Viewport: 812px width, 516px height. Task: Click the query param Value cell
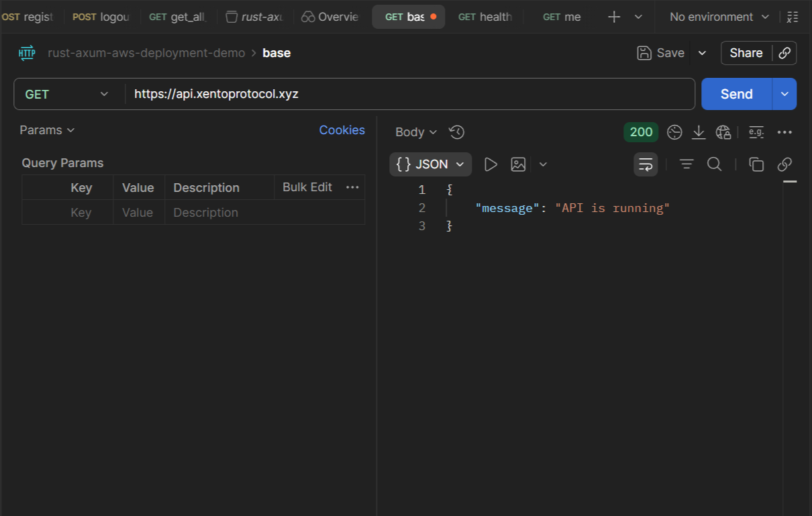[139, 212]
